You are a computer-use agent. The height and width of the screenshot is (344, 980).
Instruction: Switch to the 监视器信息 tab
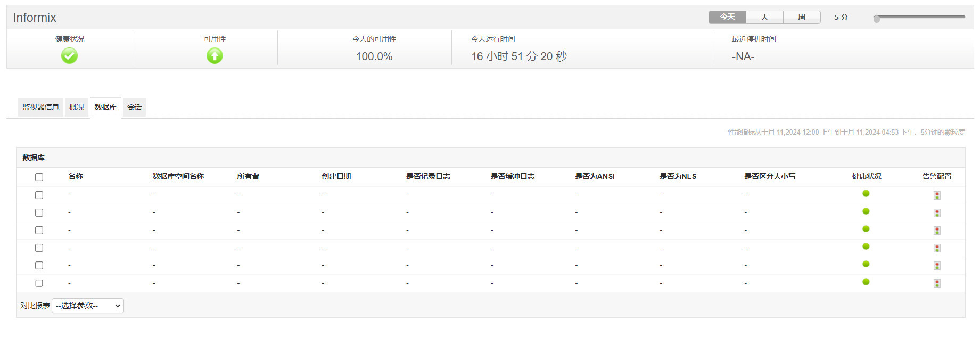tap(40, 107)
